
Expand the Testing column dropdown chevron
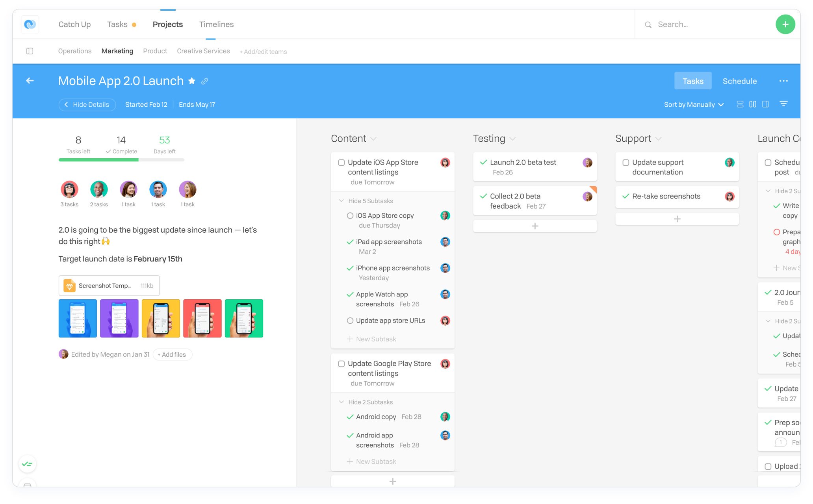coord(512,139)
